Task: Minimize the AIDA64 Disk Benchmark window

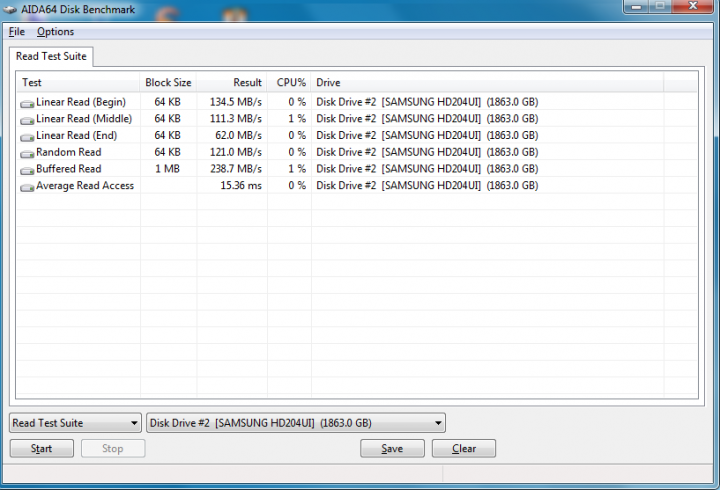Action: click(636, 6)
